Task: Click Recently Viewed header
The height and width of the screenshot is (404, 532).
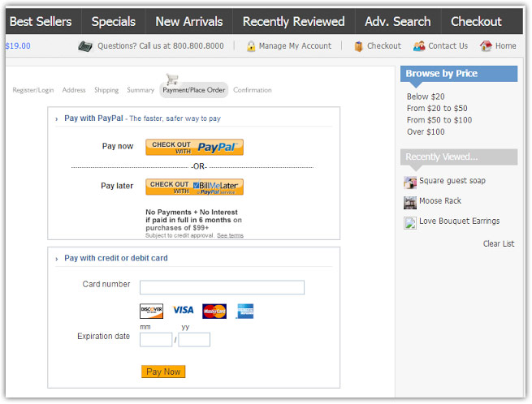Action: [459, 157]
